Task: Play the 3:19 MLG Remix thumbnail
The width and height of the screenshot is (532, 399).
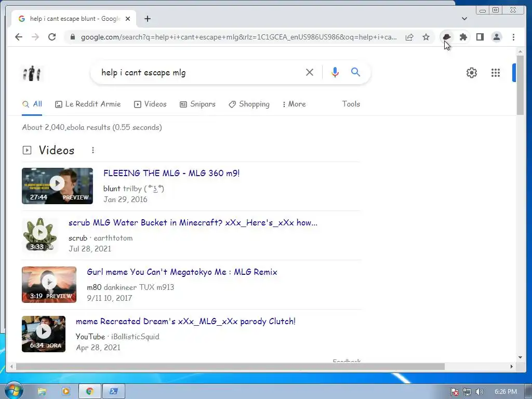Action: 49,285
